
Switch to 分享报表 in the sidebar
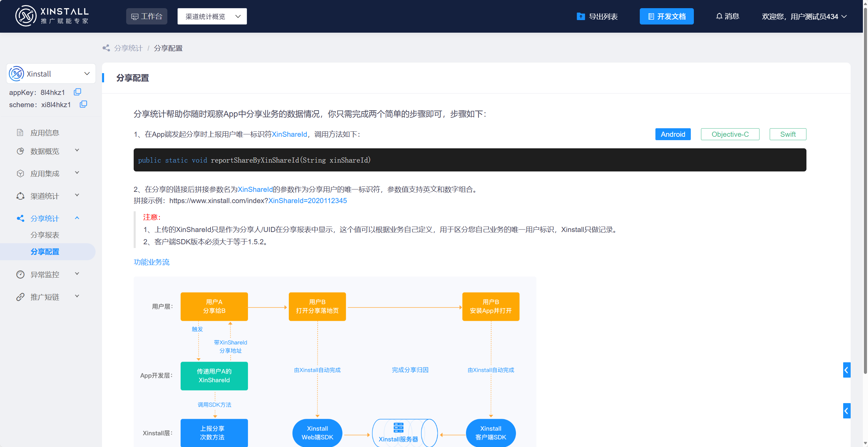click(x=45, y=235)
